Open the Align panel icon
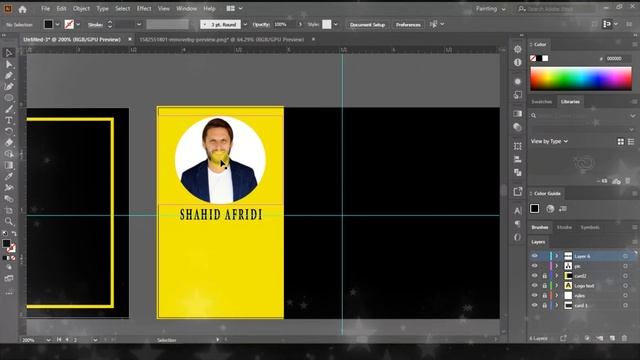The image size is (640, 360). click(x=518, y=159)
